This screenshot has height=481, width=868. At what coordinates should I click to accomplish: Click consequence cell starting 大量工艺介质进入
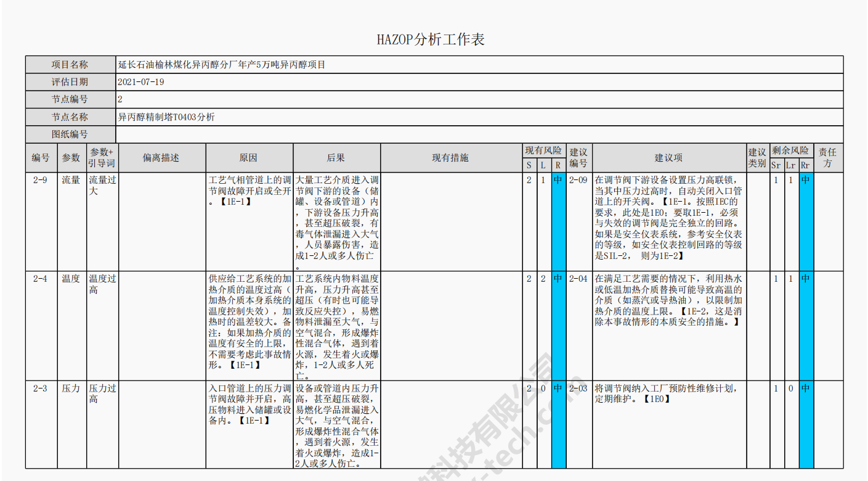(336, 221)
